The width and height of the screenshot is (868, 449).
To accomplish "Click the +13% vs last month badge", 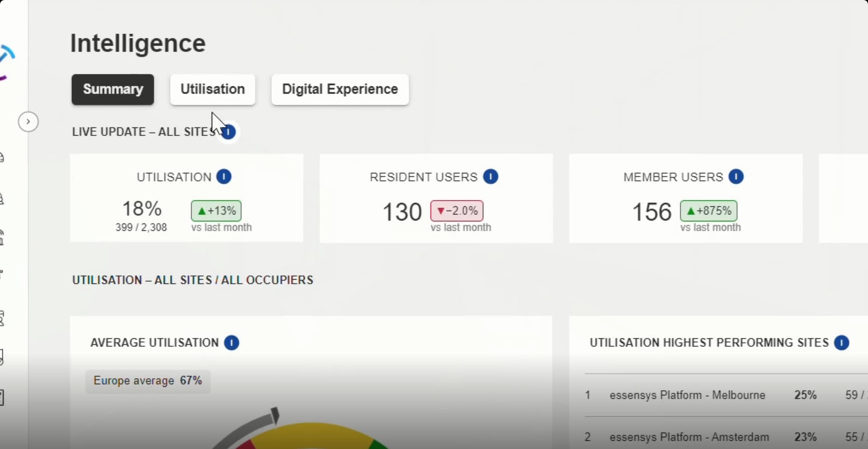I will point(216,210).
